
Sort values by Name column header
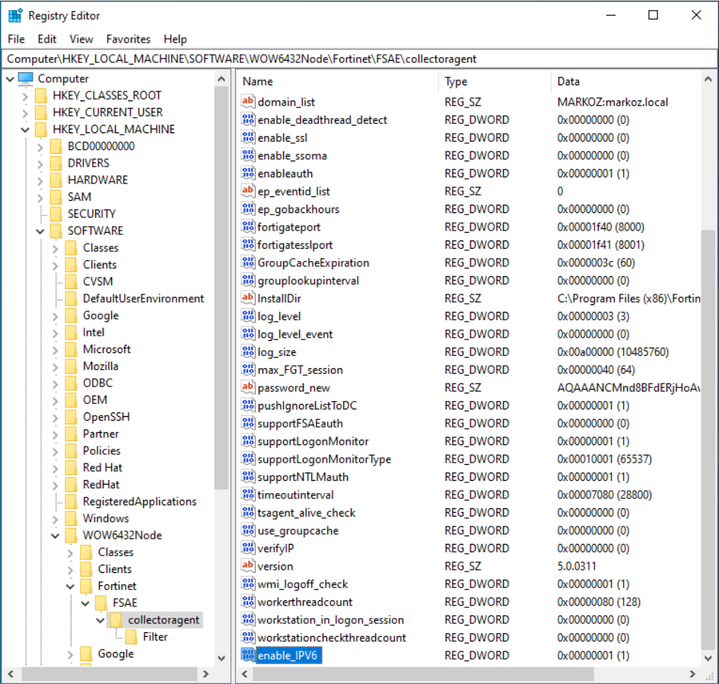pos(337,81)
